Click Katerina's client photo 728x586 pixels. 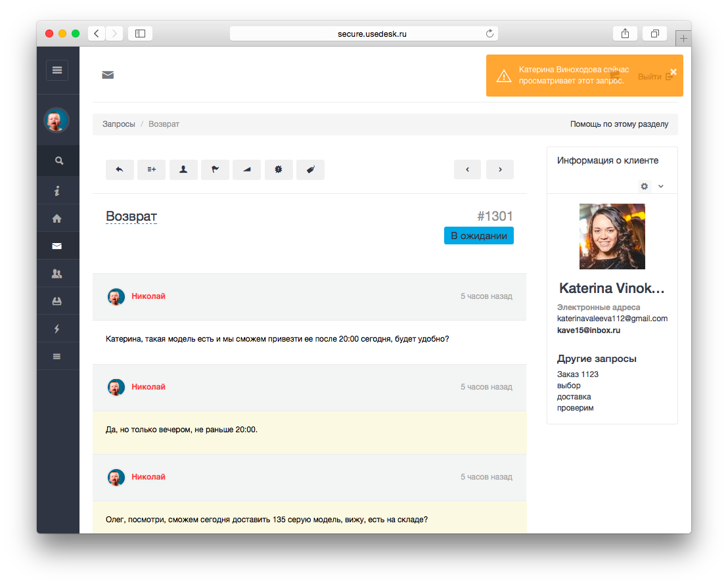point(612,237)
